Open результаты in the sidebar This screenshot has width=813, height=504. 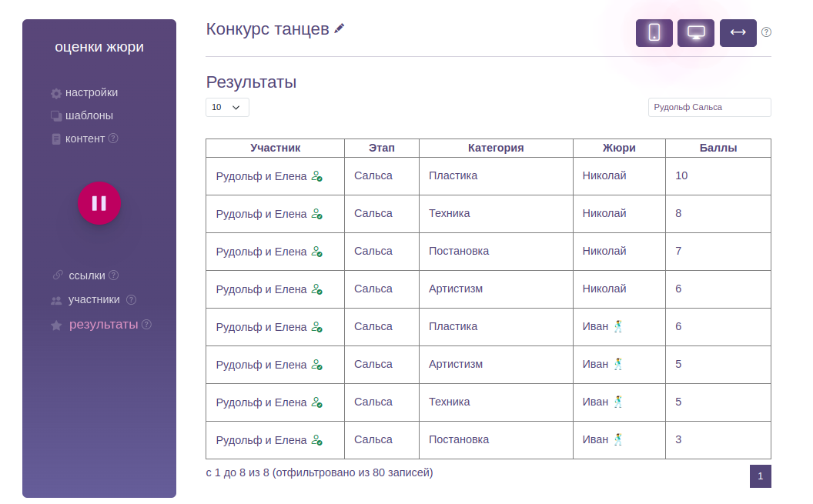(x=104, y=324)
